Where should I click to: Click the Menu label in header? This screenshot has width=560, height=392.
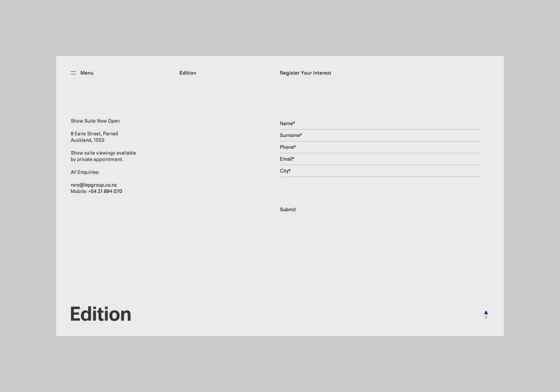point(87,73)
